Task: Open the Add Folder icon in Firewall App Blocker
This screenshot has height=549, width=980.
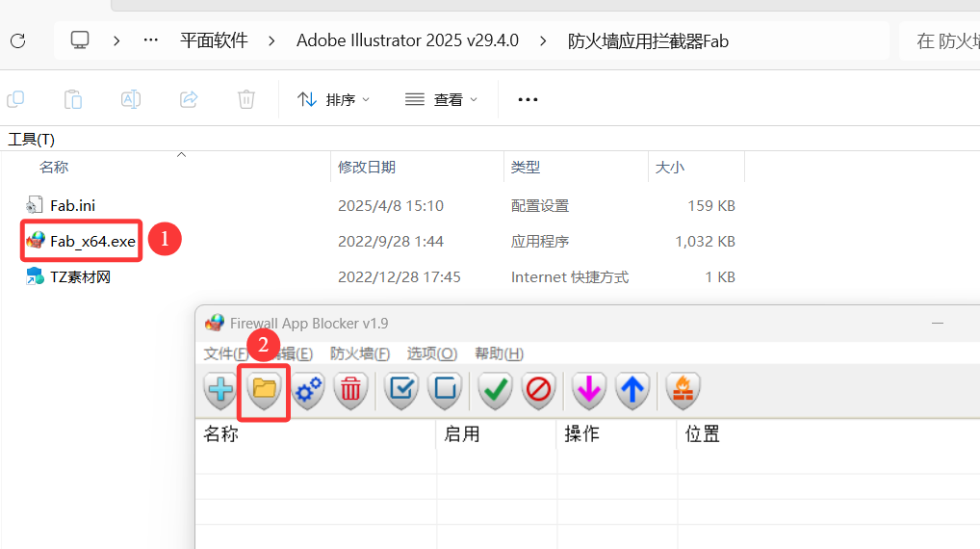Action: pos(264,390)
